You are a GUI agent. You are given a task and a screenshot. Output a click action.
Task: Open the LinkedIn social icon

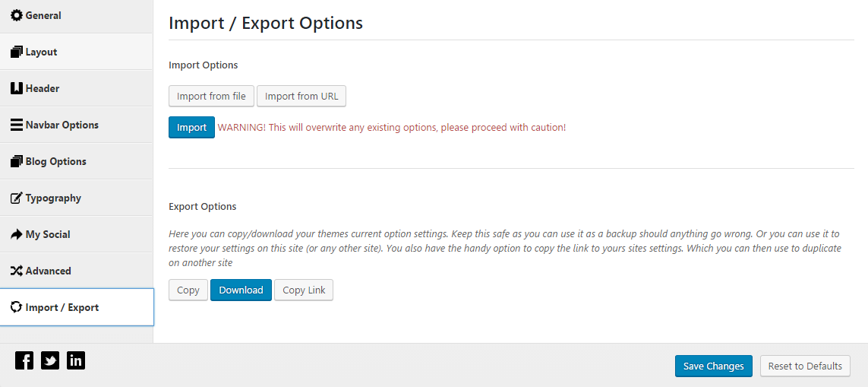click(x=76, y=360)
